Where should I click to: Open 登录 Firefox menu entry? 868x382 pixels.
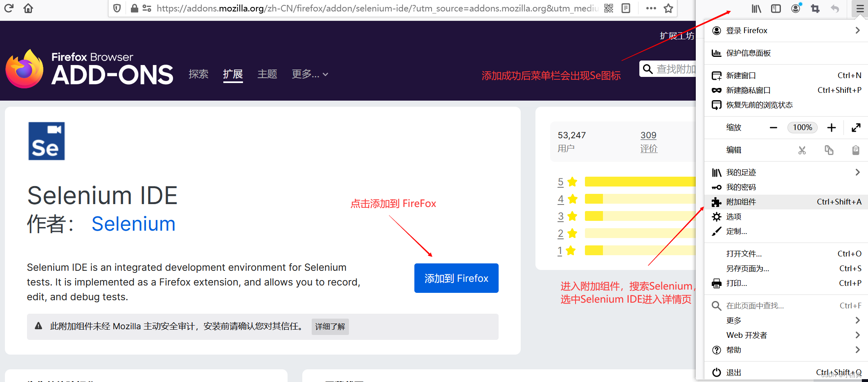[x=786, y=31]
